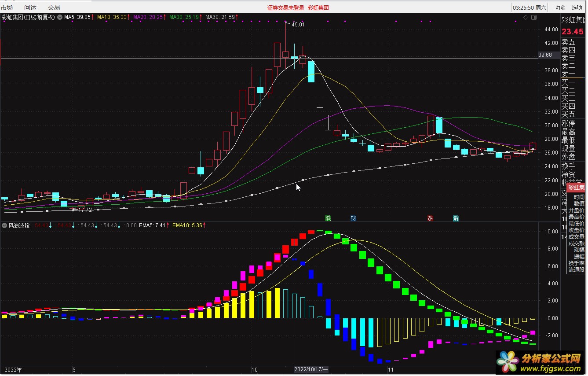This screenshot has height=376, width=588.
Task: Click the cyan 解 event marker
Action: (456, 218)
